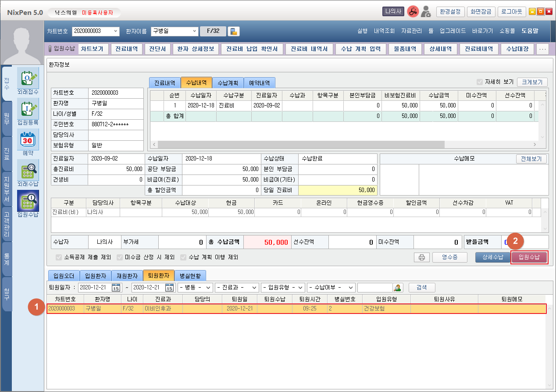Expand the 병동 filter dropdown
Image resolution: width=556 pixels, height=392 pixels.
195,288
